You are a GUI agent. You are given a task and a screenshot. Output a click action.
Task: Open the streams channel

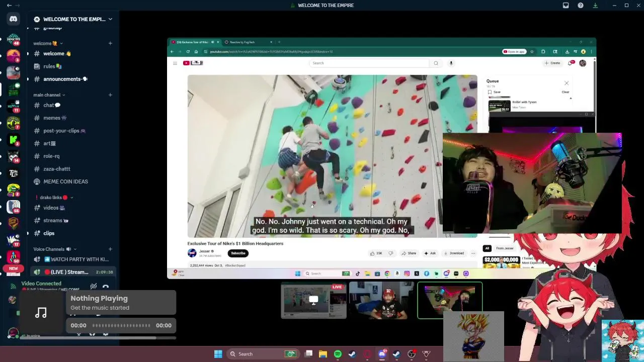click(73, 220)
